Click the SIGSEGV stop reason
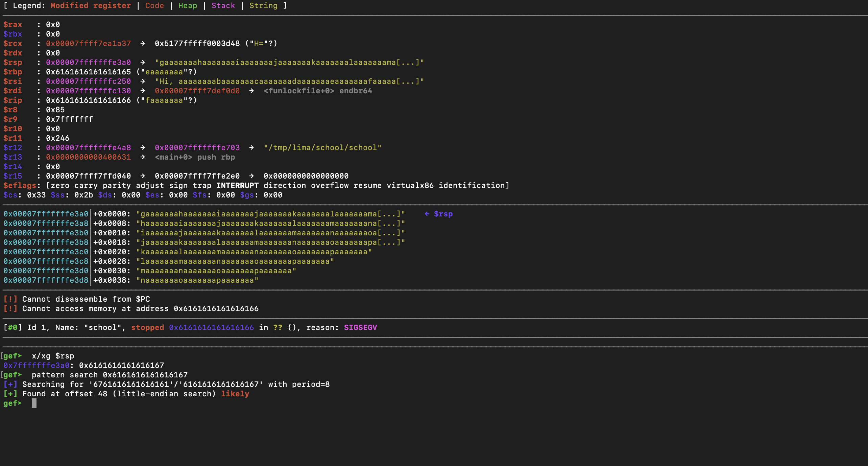The image size is (868, 466). point(360,328)
